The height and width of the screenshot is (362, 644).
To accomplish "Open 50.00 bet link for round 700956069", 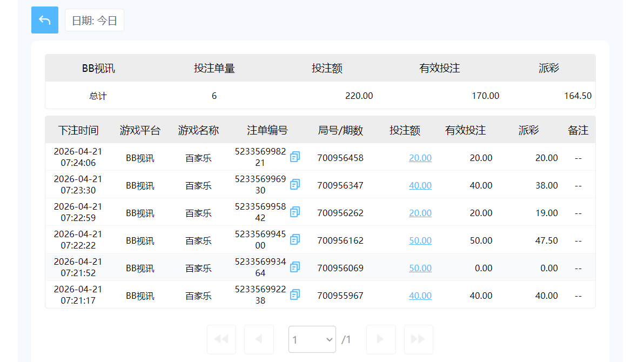I will pos(420,268).
